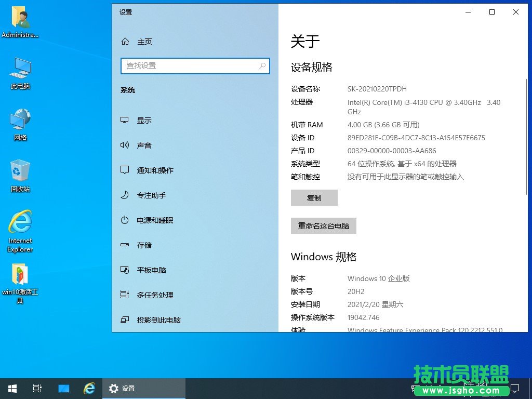
Task: Go to the Storage (存储) page
Action: coord(144,245)
